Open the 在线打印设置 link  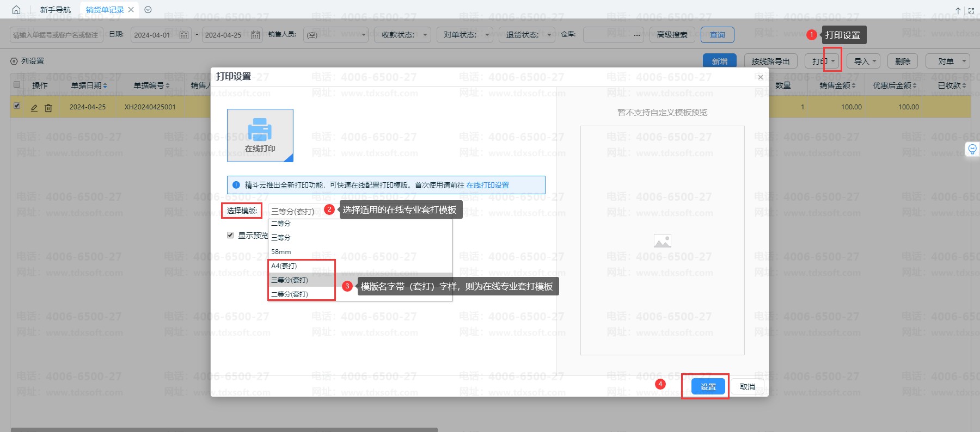[x=487, y=185]
